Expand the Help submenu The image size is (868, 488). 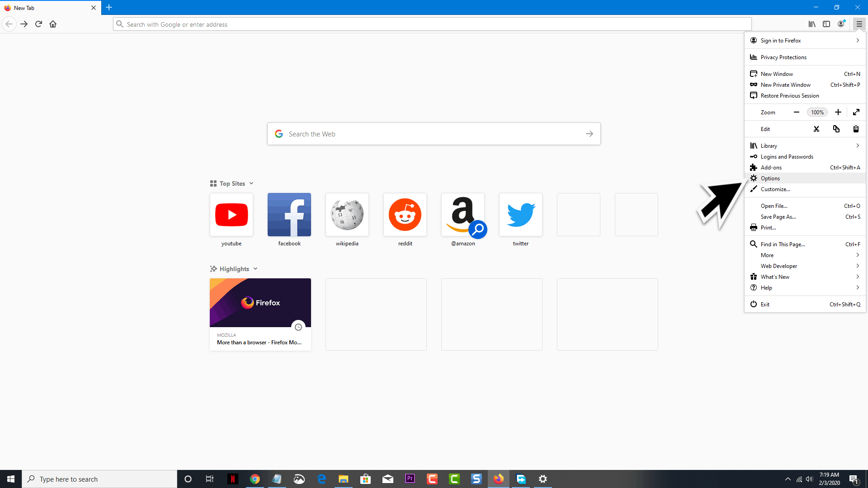805,288
